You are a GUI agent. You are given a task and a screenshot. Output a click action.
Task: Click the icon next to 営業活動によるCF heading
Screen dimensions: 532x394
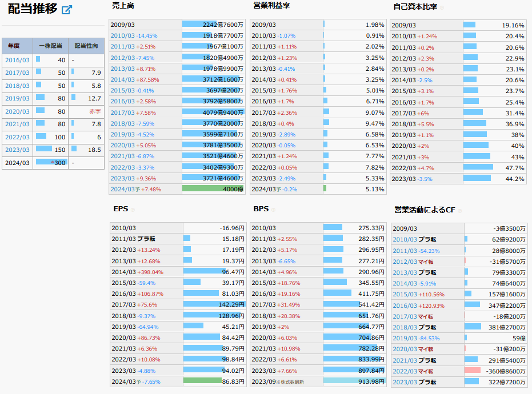point(459,210)
